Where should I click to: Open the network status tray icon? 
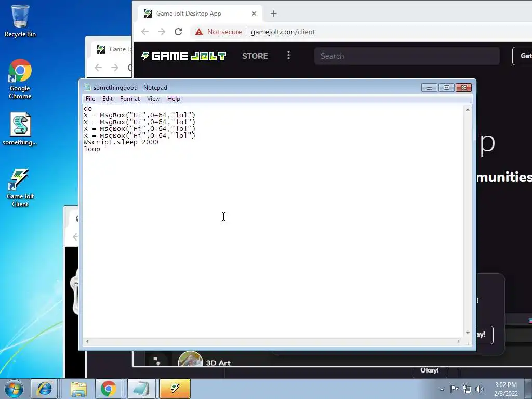(467, 389)
